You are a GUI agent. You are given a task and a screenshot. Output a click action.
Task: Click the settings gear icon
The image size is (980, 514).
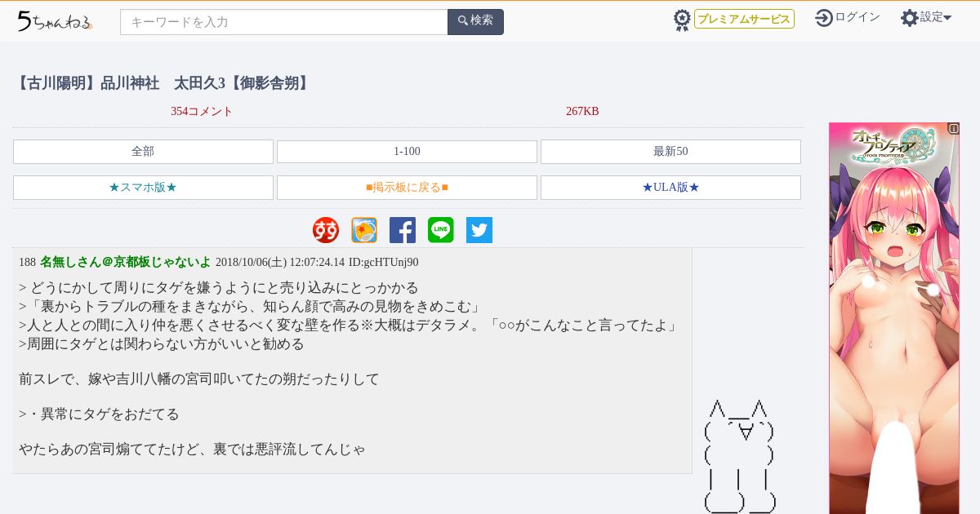[909, 17]
